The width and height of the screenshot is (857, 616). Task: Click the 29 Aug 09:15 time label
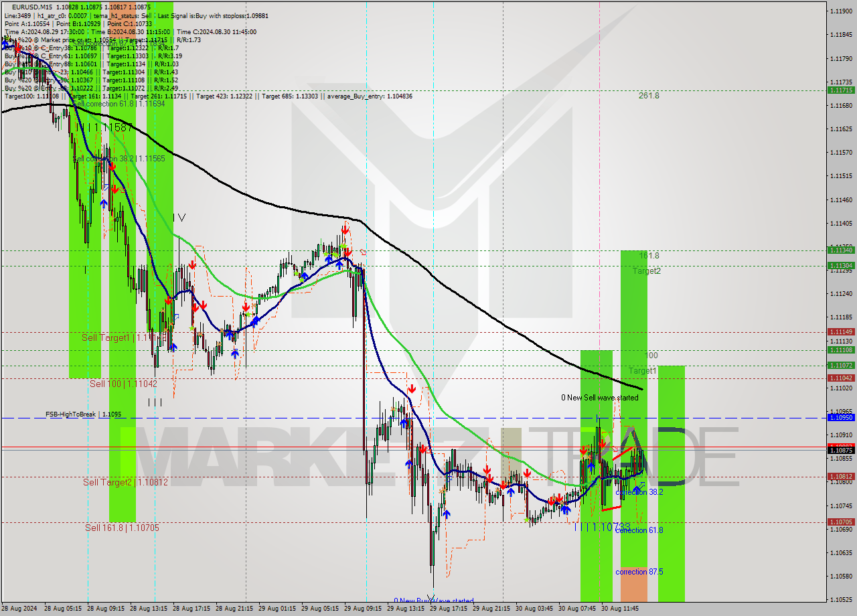(364, 609)
